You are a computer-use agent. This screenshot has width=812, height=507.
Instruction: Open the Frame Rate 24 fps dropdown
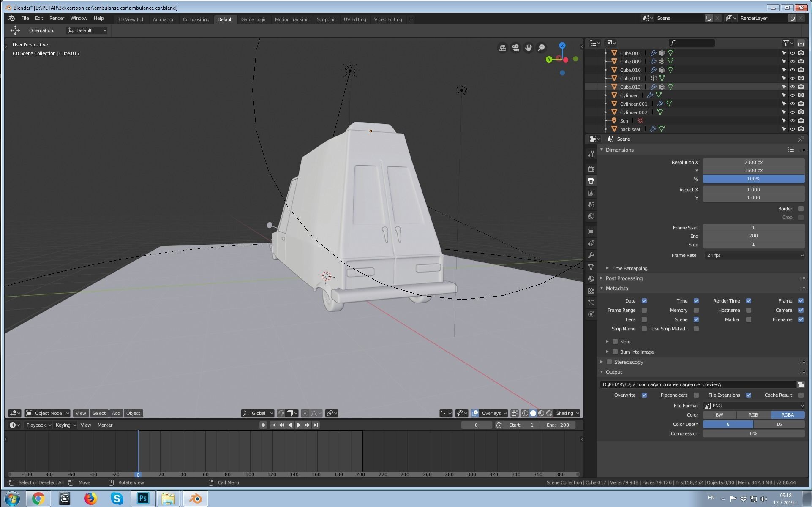(x=754, y=255)
